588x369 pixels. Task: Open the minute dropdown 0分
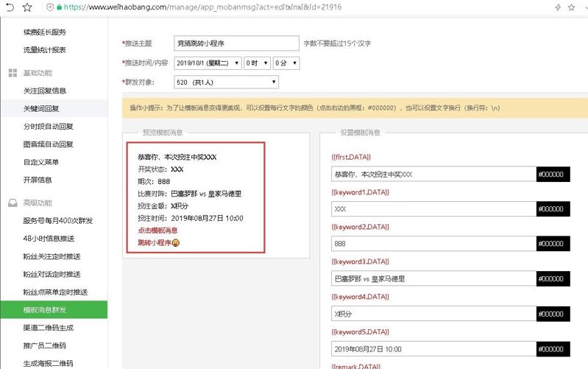click(x=286, y=63)
